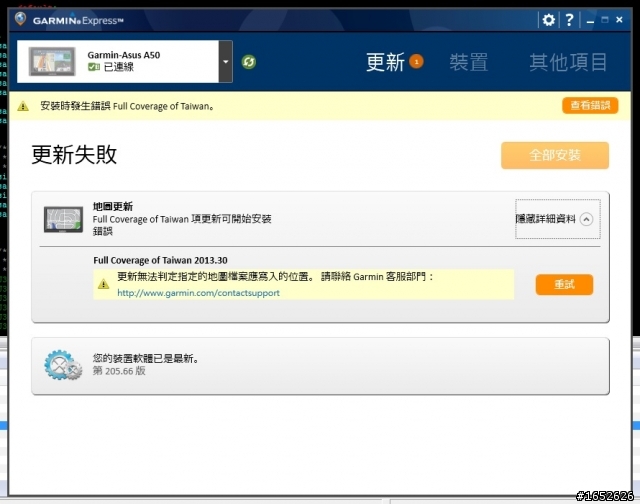Click the green connected status icon

pos(94,67)
